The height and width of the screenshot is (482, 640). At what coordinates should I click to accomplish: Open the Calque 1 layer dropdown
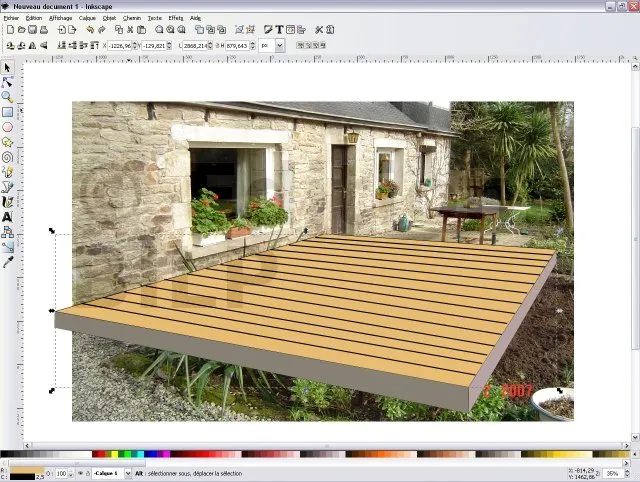pos(112,473)
